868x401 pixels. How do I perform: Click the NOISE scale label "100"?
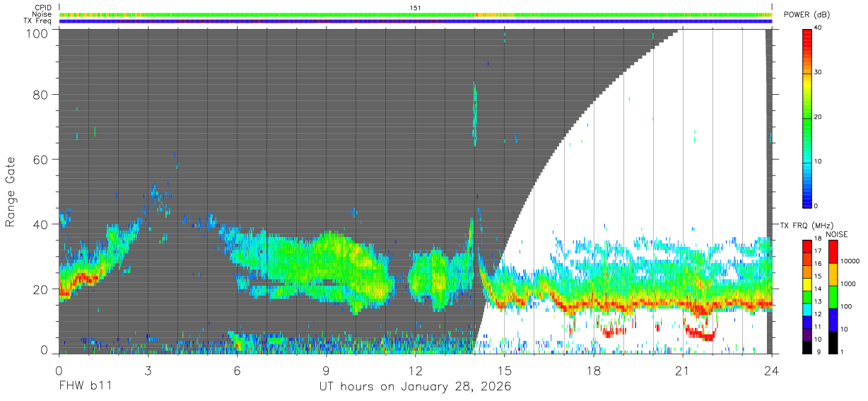[847, 306]
